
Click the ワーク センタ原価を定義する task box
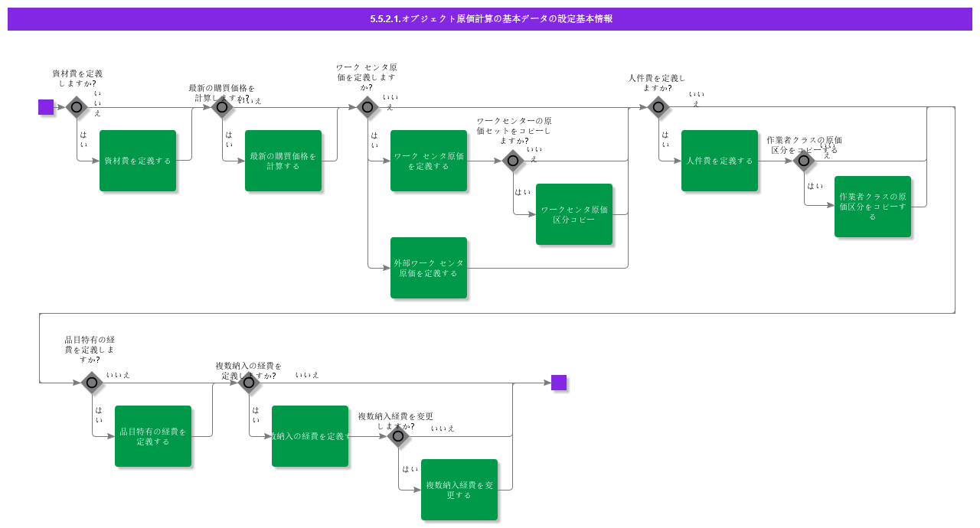point(429,161)
